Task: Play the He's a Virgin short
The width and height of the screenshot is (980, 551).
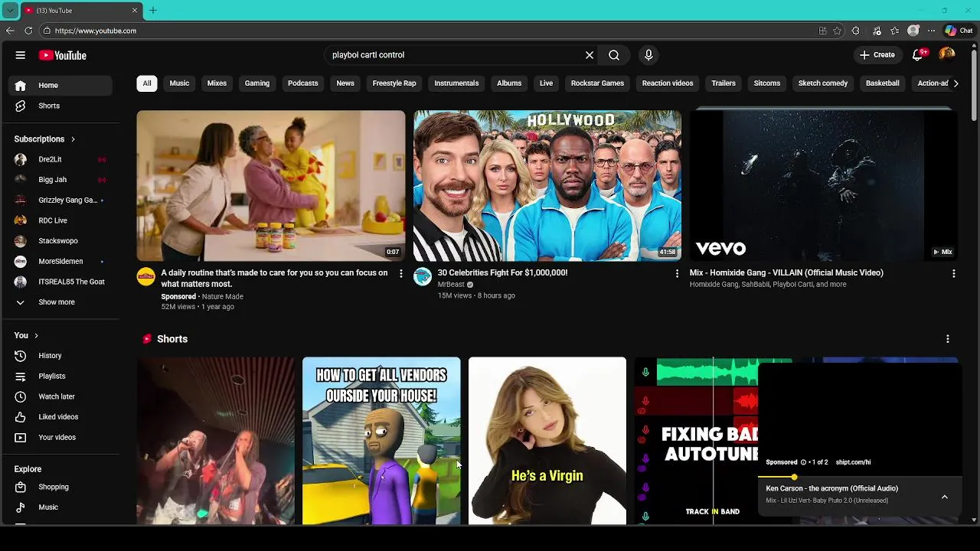Action: point(547,441)
